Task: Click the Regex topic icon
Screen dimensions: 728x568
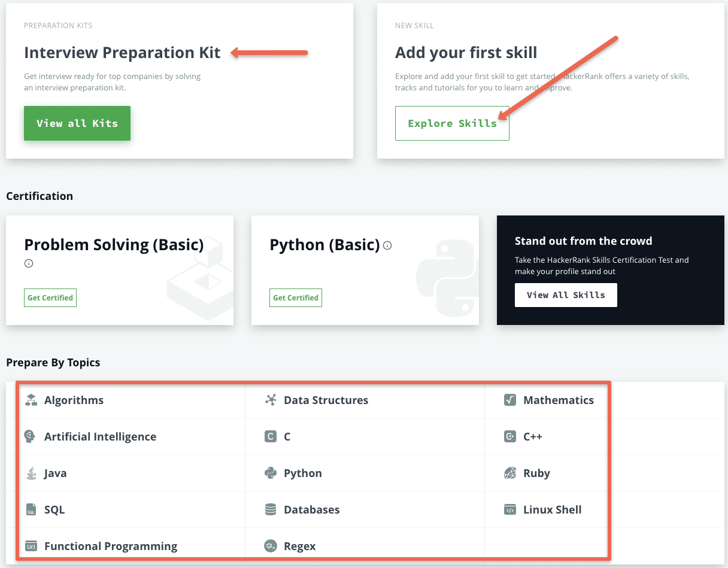Action: coord(270,546)
